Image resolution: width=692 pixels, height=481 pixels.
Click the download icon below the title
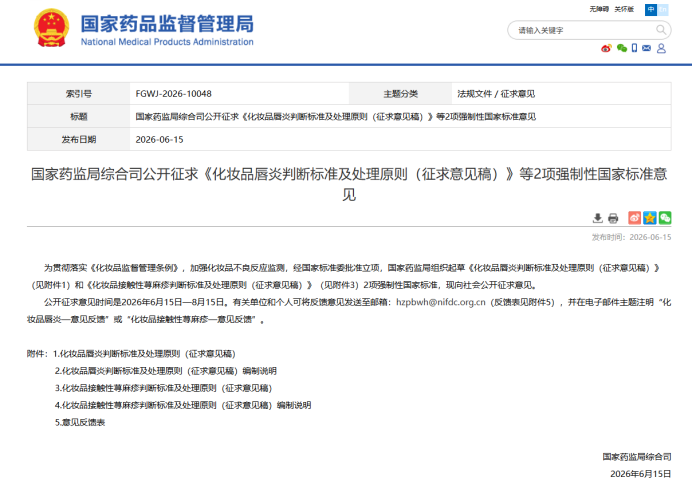click(598, 218)
